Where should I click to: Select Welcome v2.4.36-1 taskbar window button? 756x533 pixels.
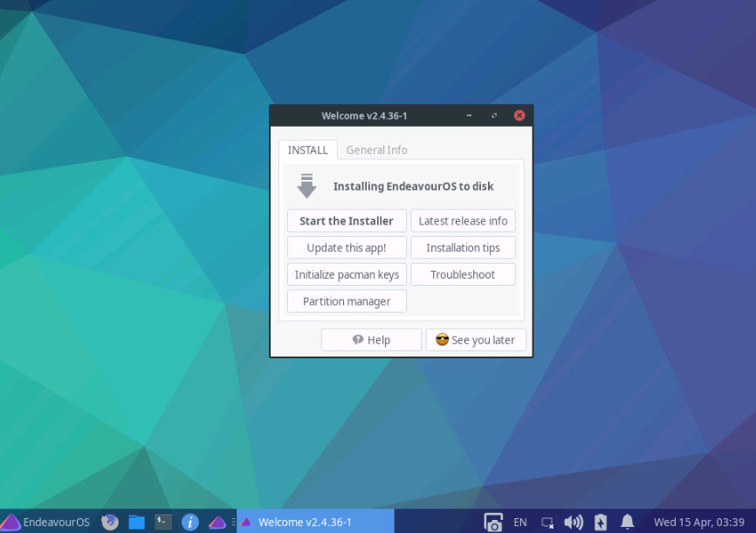pos(315,522)
